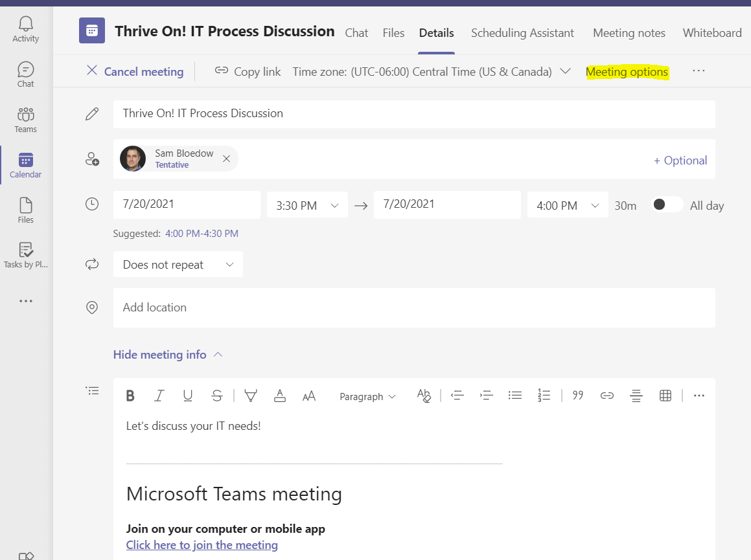The height and width of the screenshot is (560, 751).
Task: Open the Paragraph style dropdown
Action: [367, 396]
